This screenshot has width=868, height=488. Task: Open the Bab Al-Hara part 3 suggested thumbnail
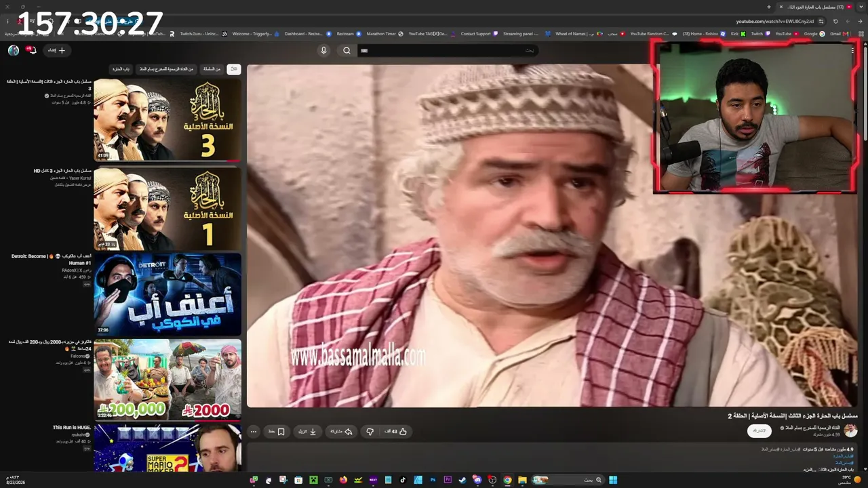click(167, 120)
